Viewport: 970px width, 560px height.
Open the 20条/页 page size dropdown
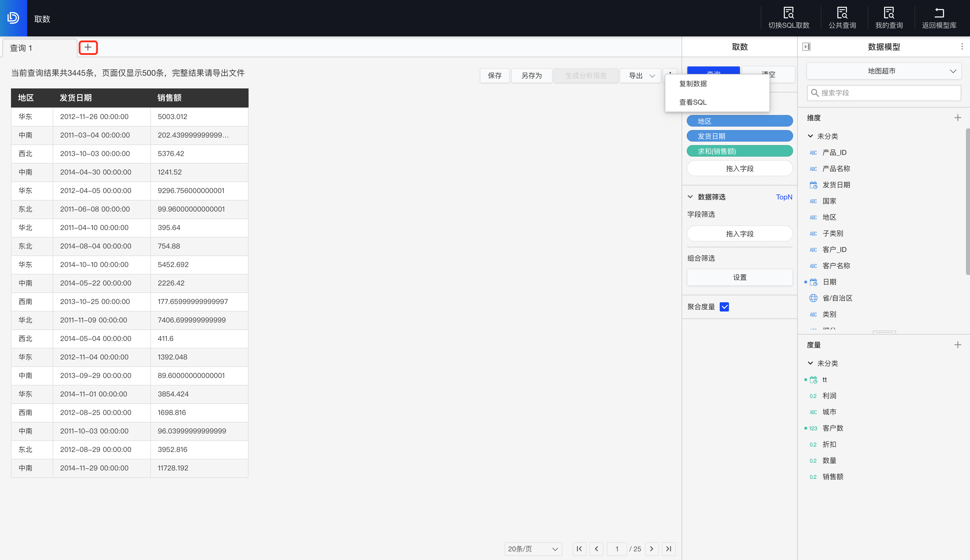[x=533, y=549]
